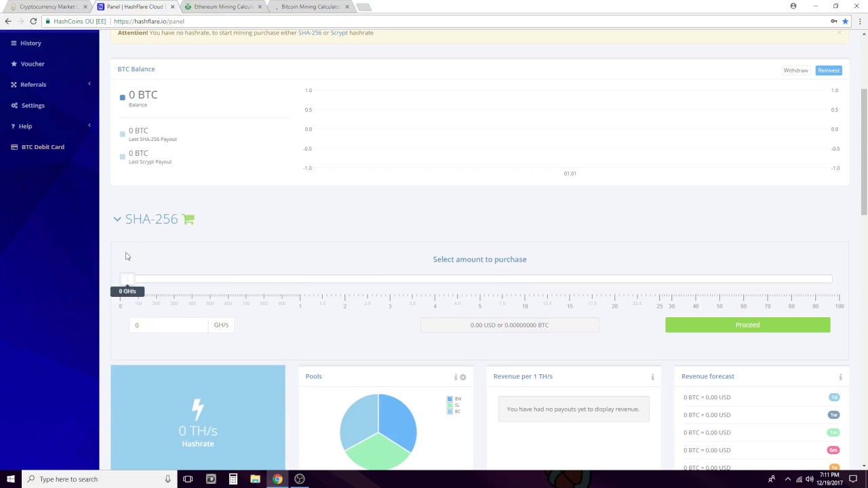Open a new browser tab

click(364, 7)
